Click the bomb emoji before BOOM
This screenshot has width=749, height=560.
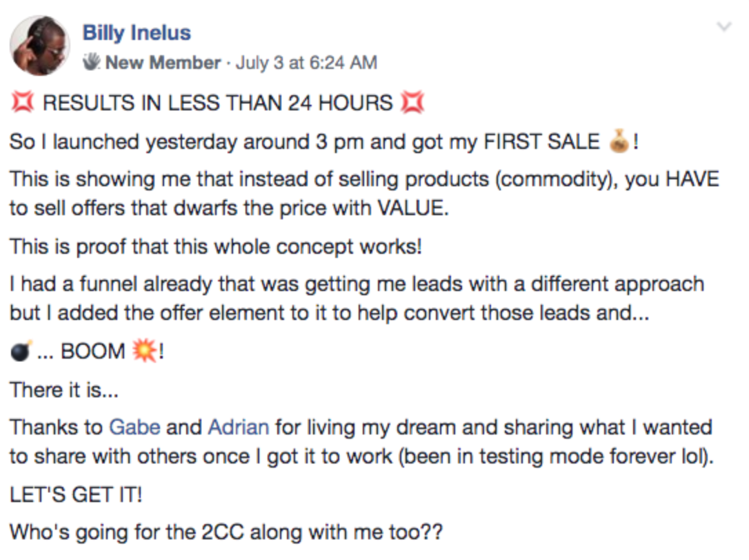pyautogui.click(x=21, y=351)
